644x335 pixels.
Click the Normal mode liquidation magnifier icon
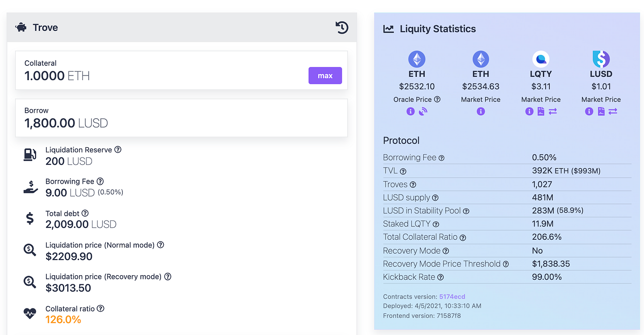(x=30, y=250)
